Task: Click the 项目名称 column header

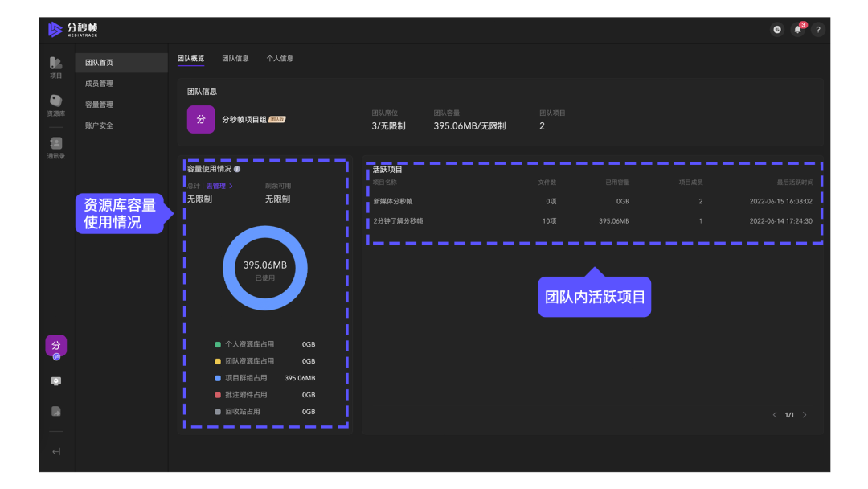Action: pyautogui.click(x=385, y=183)
